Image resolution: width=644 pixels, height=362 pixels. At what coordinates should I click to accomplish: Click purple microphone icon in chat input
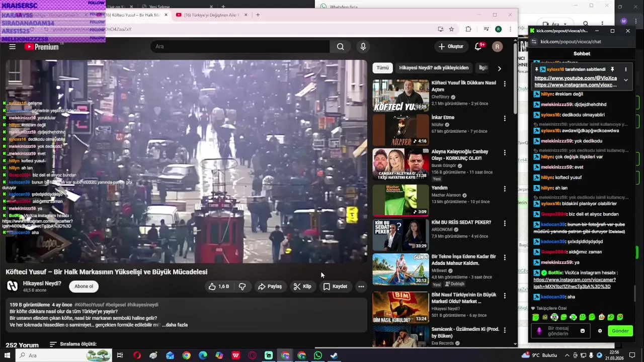point(539,331)
